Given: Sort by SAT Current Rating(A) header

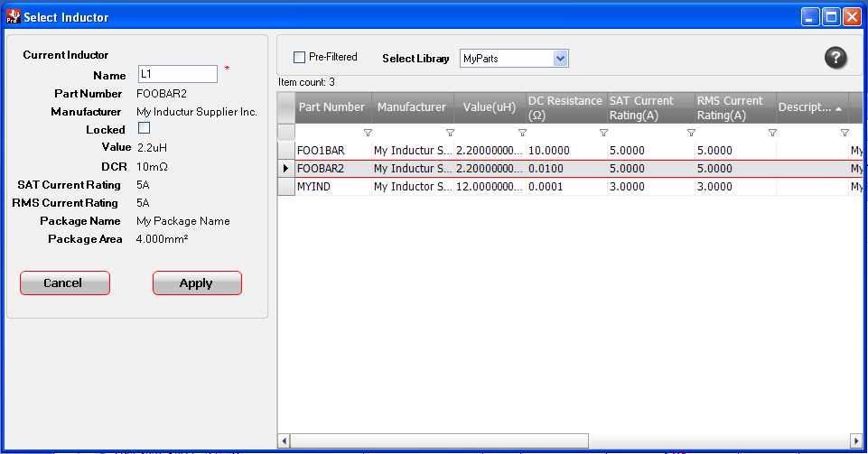Looking at the screenshot, I should tap(650, 107).
